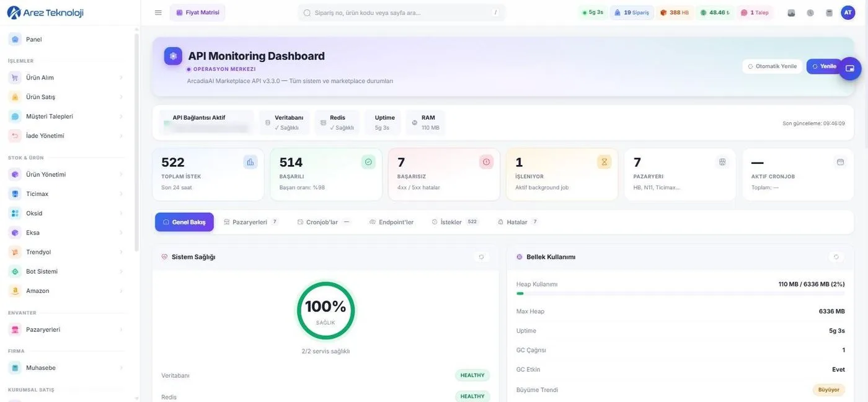Click the checkmark icon on Başarılı card
868x402 pixels.
click(x=368, y=162)
